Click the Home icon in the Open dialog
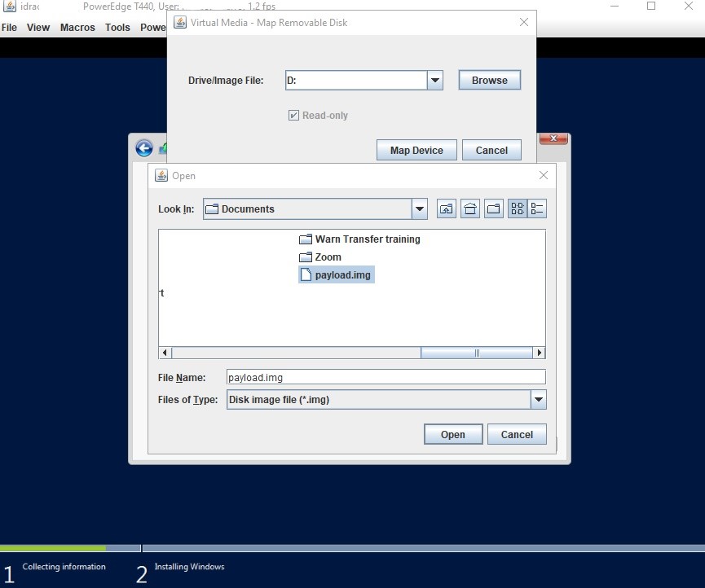Image resolution: width=705 pixels, height=588 pixels. tap(469, 208)
